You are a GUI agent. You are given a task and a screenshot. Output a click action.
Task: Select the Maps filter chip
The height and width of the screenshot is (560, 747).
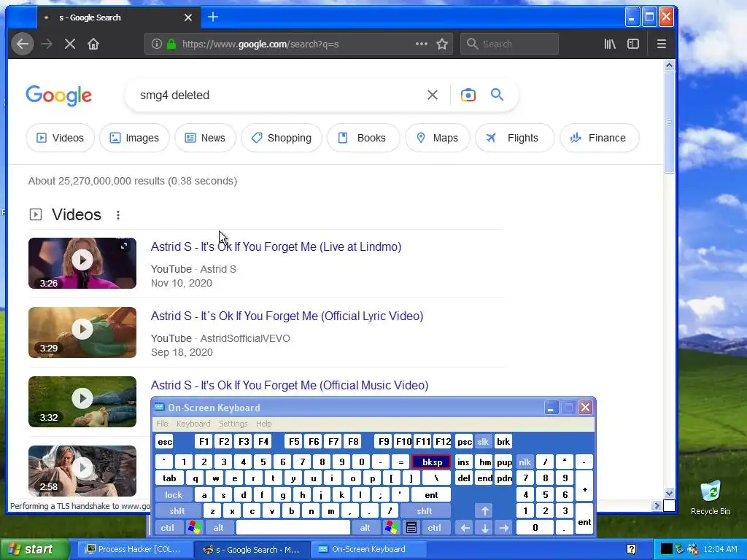pyautogui.click(x=438, y=138)
